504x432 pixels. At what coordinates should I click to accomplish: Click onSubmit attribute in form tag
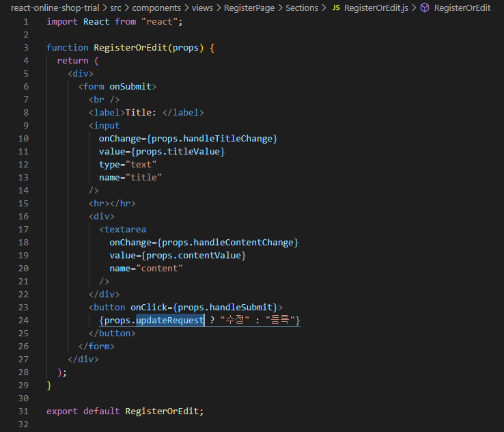130,87
